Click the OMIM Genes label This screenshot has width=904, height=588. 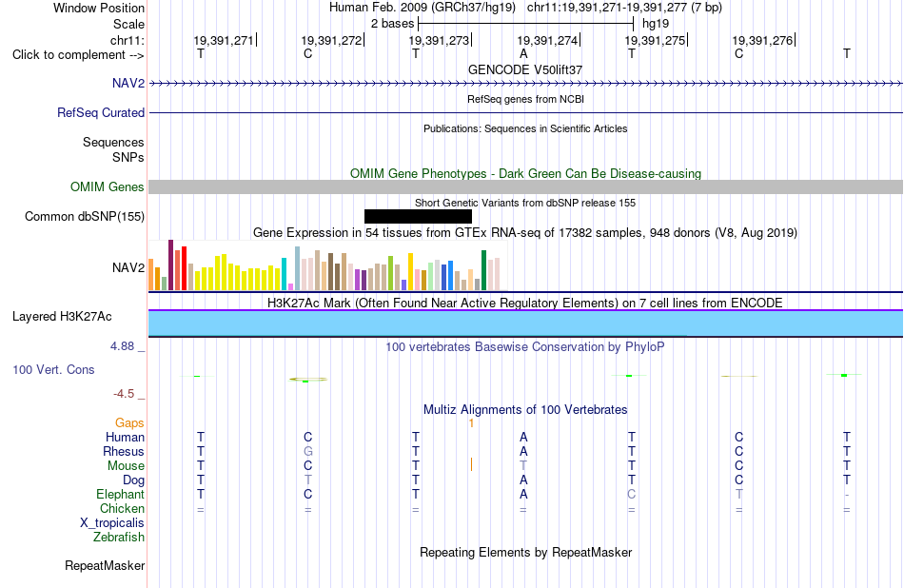point(108,186)
